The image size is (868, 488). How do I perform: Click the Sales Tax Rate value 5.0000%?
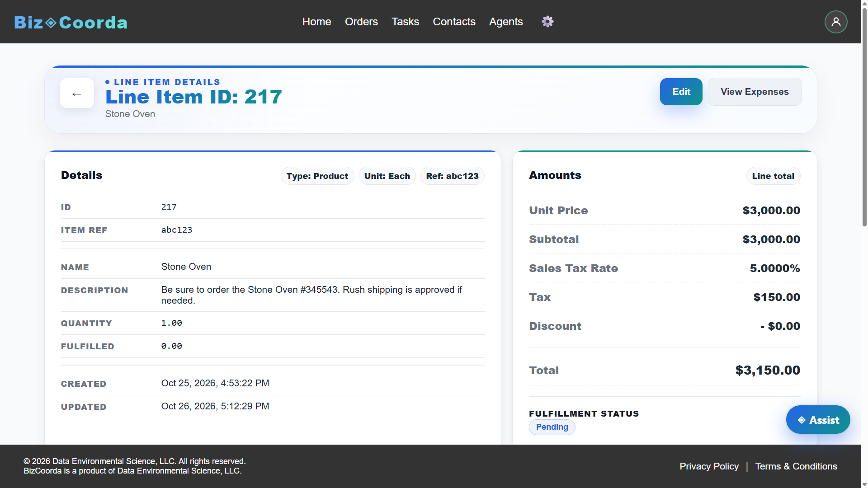click(775, 268)
